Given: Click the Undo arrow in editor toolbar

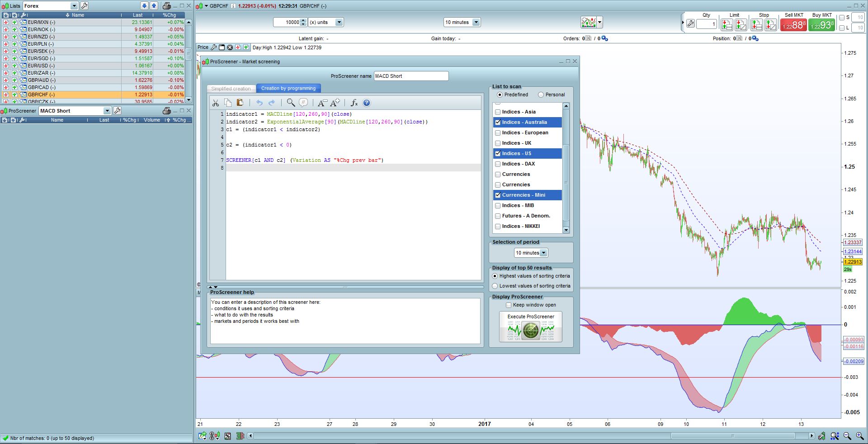Looking at the screenshot, I should pos(259,103).
